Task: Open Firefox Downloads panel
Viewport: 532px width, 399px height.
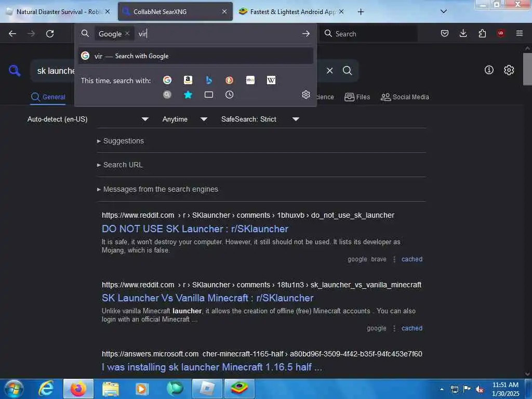Action: [x=463, y=33]
